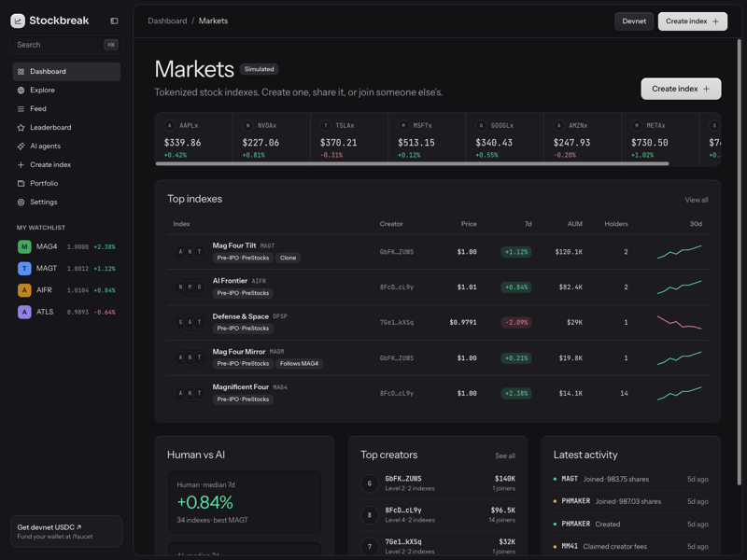Click the blue T badge for MAGT
747x560 pixels.
pyautogui.click(x=24, y=269)
